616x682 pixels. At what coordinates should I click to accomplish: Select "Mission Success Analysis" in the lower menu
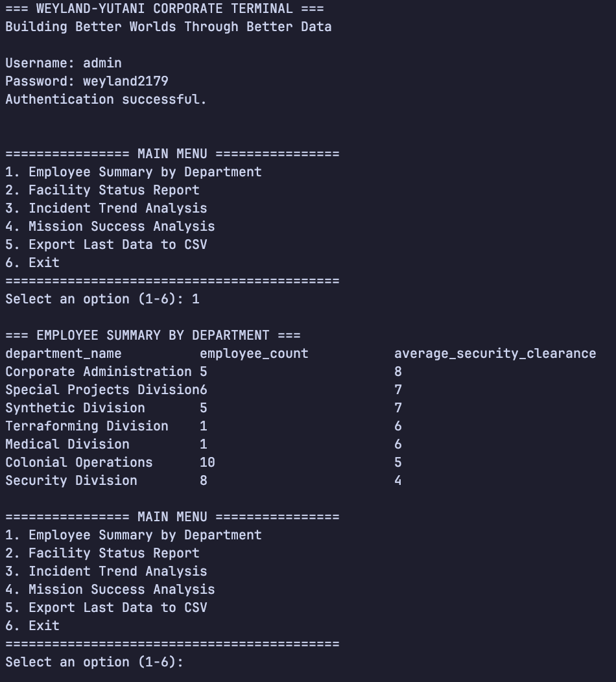tap(122, 589)
